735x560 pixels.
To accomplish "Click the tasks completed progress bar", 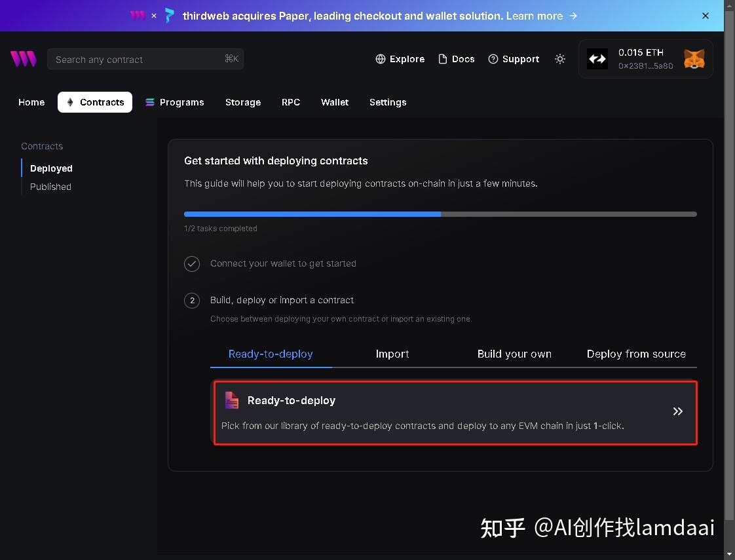I will click(x=440, y=214).
